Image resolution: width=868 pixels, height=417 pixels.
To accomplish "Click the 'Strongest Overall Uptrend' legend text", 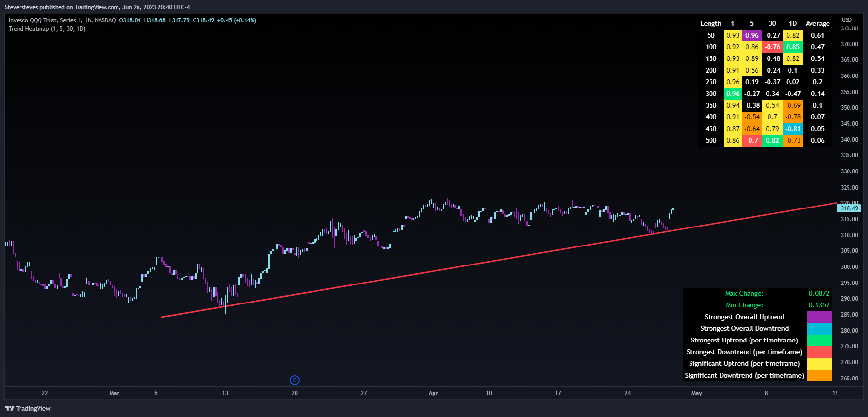I will [x=744, y=317].
